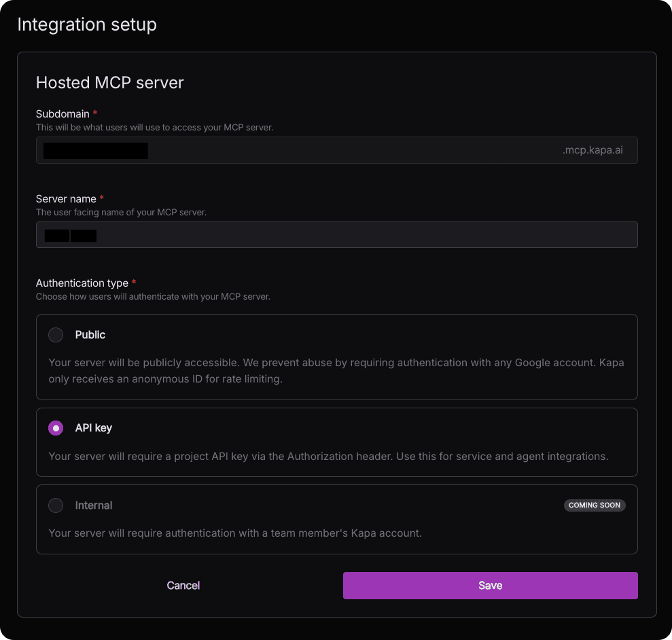Click the Hosted MCP server heading

(109, 82)
